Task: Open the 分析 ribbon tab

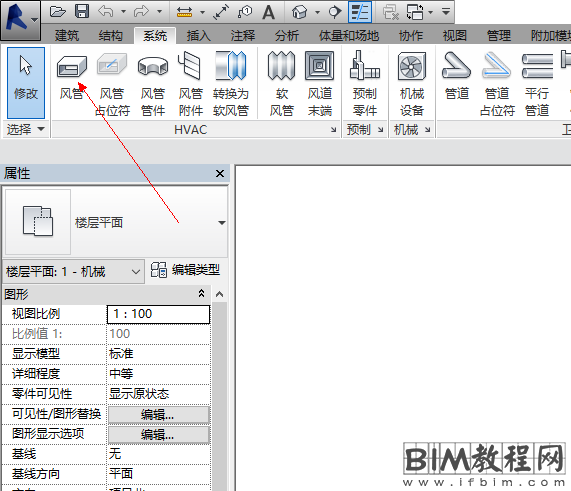Action: point(287,36)
